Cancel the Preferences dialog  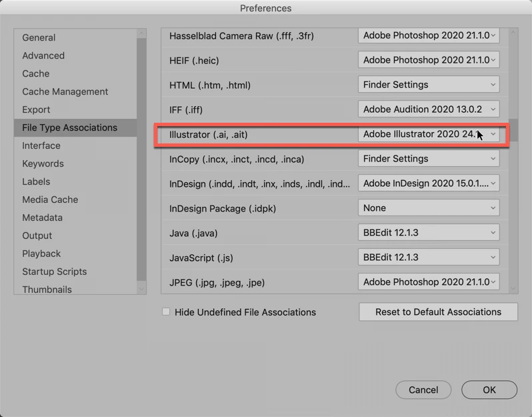(423, 390)
